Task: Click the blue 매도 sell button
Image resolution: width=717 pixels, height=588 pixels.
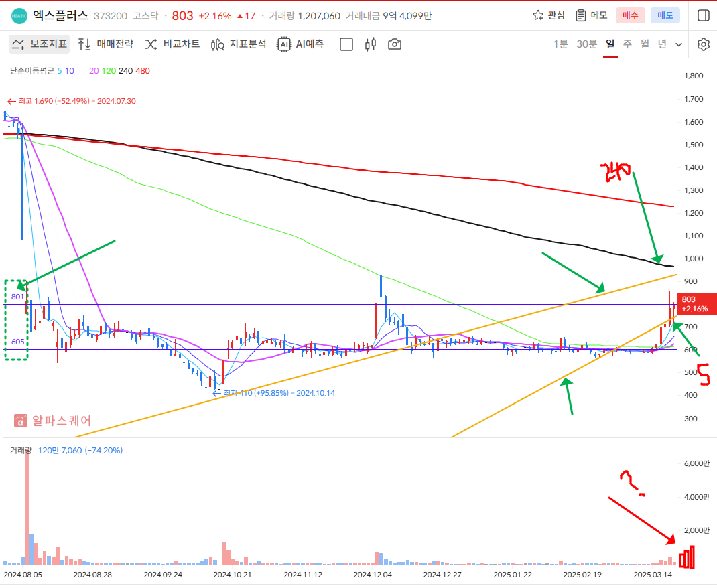Action: [665, 15]
